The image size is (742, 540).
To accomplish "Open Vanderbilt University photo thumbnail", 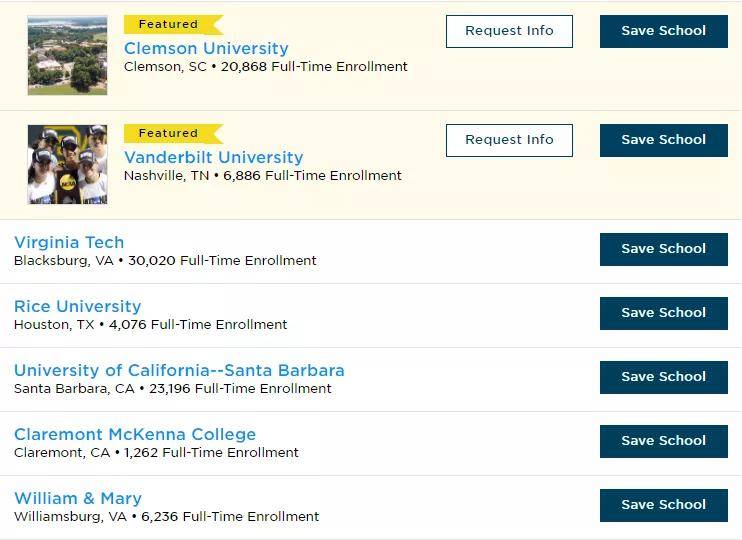I will [x=67, y=164].
